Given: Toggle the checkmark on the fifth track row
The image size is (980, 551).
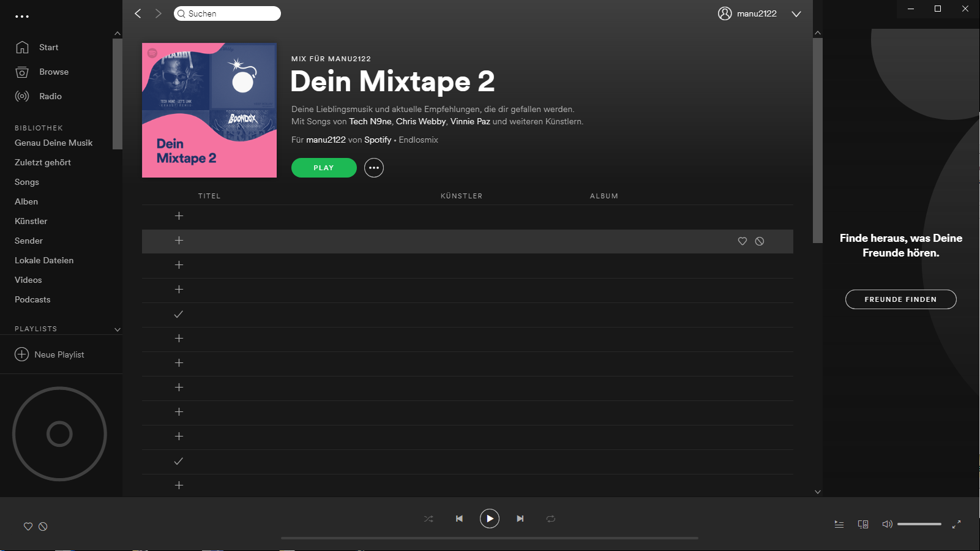Looking at the screenshot, I should 179,314.
